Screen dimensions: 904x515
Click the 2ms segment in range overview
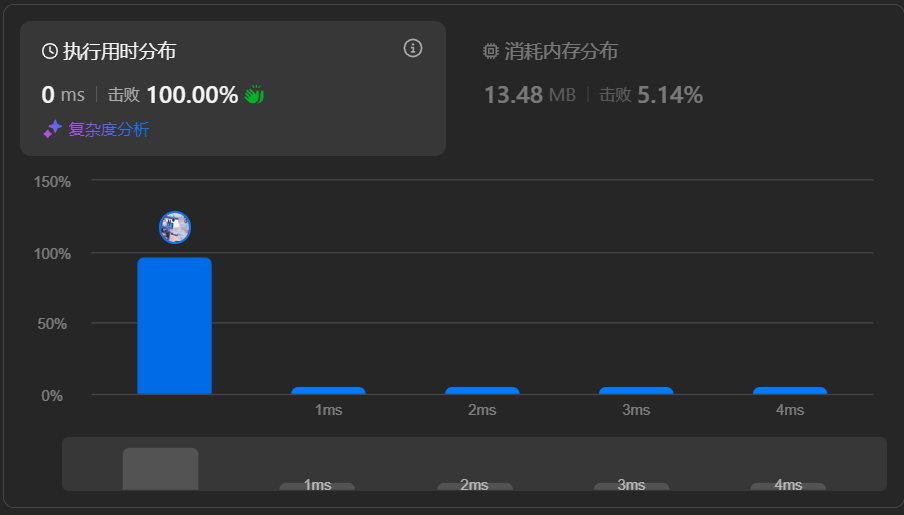474,486
